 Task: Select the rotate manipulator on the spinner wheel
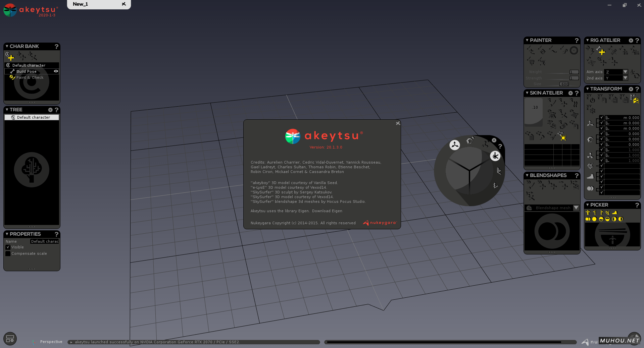coord(470,140)
